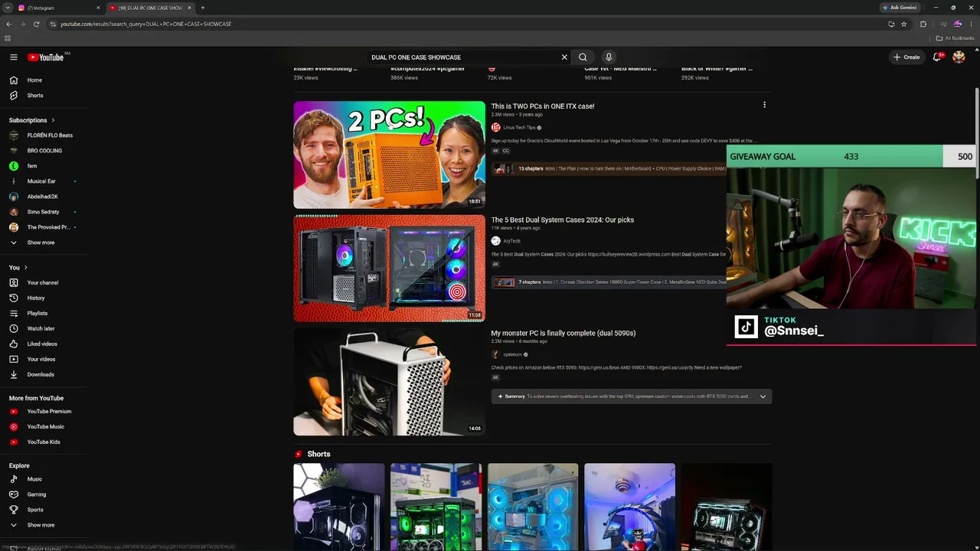
Task: Go to the YouTube home logo
Action: click(x=46, y=57)
